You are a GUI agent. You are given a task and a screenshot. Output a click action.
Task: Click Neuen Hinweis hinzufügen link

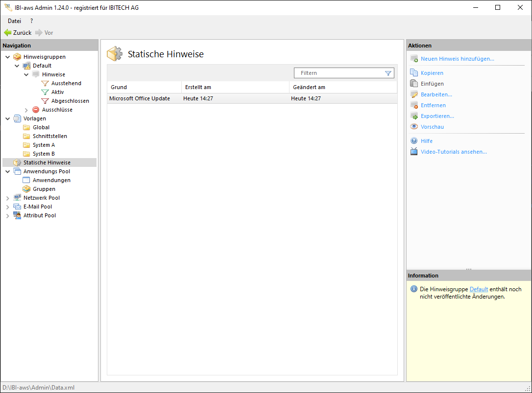(x=457, y=59)
